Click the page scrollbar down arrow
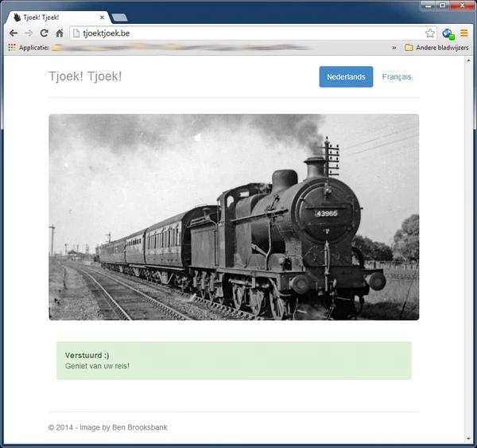This screenshot has width=477, height=448. pyautogui.click(x=468, y=439)
